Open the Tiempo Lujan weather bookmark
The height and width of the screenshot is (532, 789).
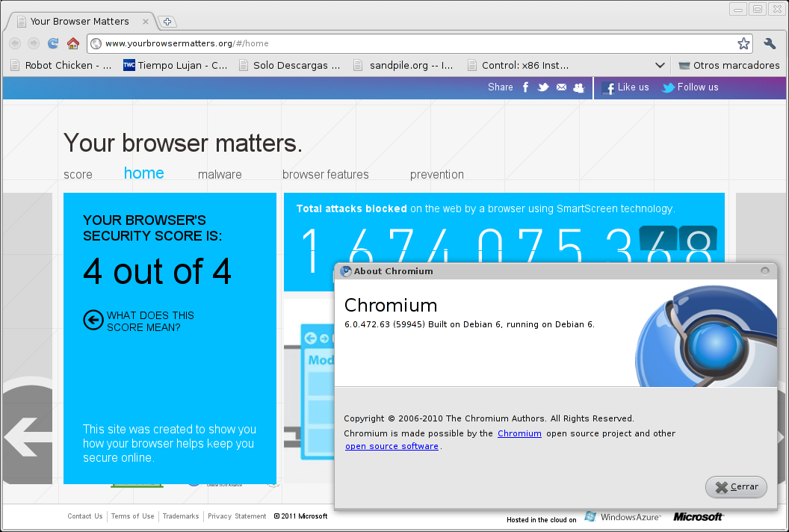(175, 66)
